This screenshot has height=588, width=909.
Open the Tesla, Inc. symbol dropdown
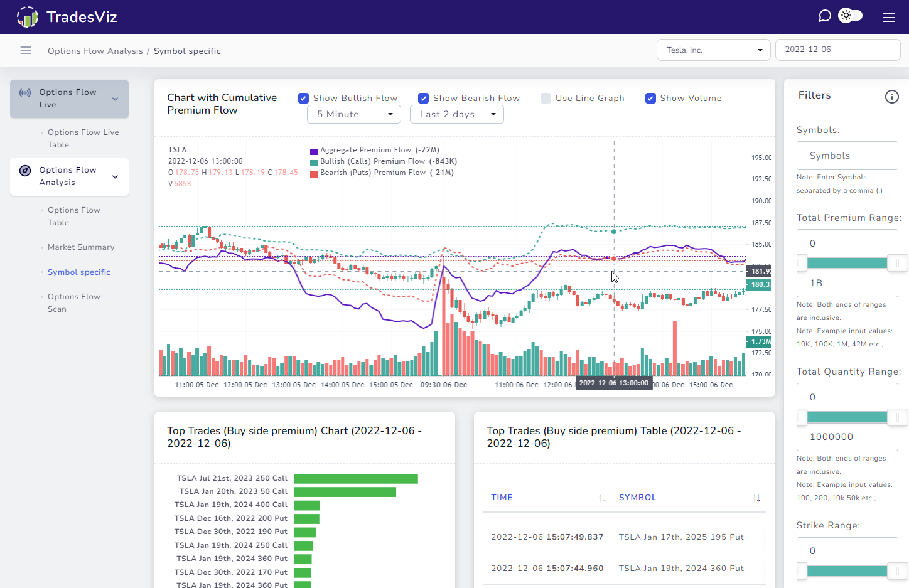click(x=714, y=50)
